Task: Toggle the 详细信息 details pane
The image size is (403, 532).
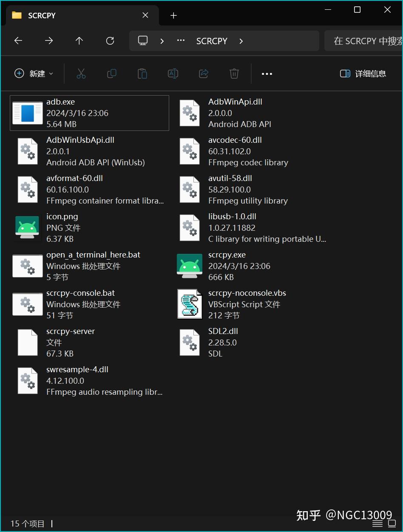Action: pyautogui.click(x=363, y=74)
